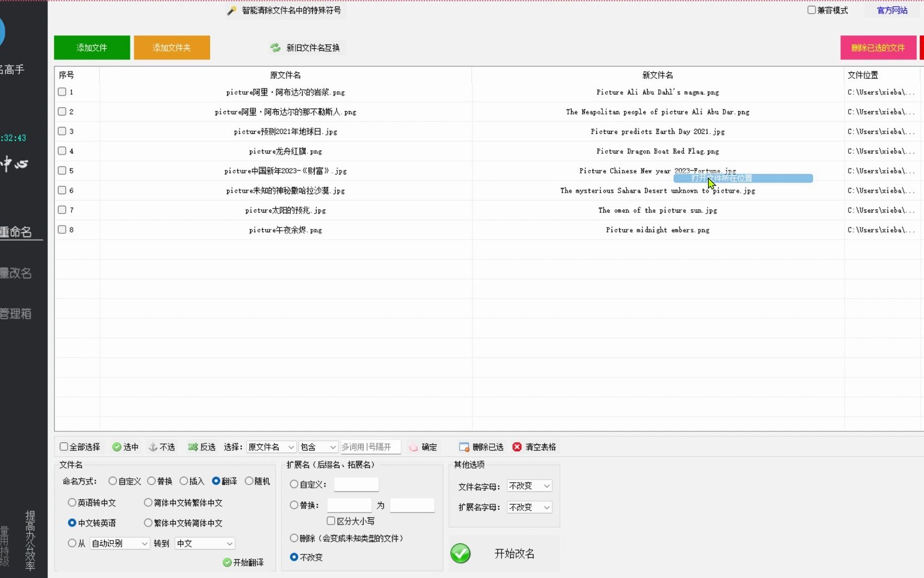Choose 繁体中文转简体中文 option
924x578 pixels.
(x=148, y=523)
